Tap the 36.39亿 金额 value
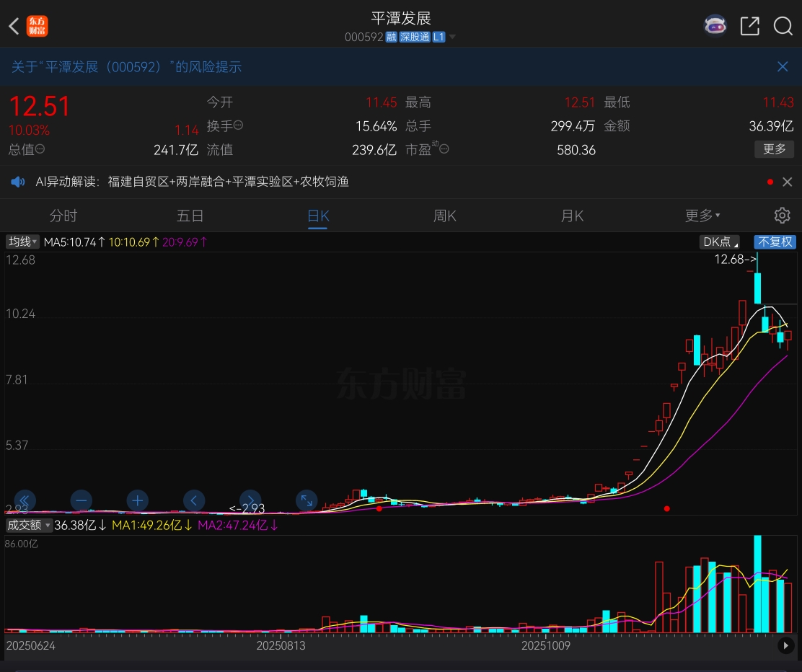This screenshot has height=672, width=802. click(x=771, y=125)
